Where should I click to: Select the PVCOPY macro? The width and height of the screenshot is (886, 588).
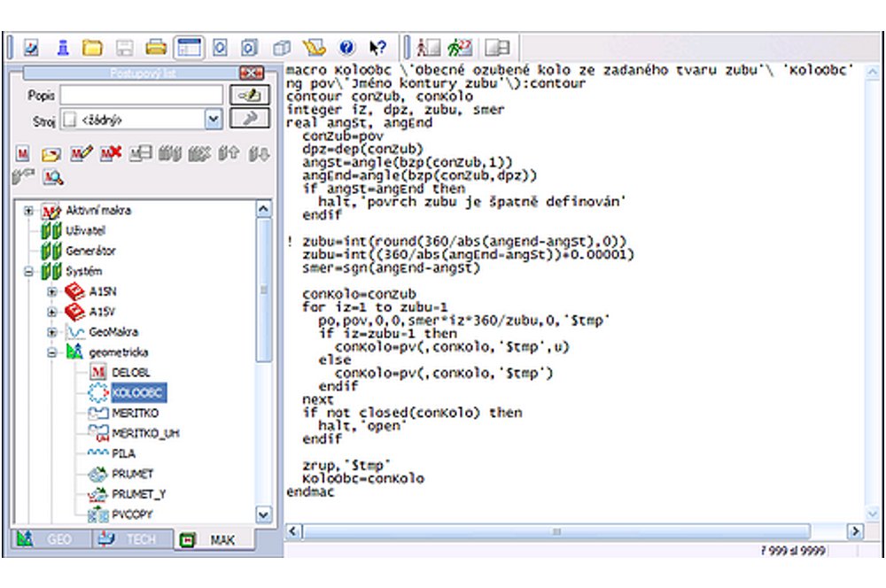point(132,514)
